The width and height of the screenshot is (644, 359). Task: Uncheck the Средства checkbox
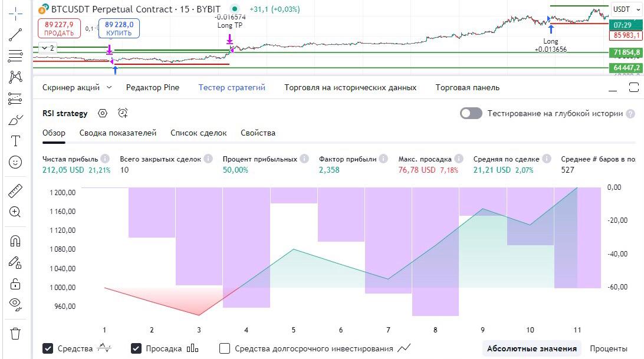point(48,348)
